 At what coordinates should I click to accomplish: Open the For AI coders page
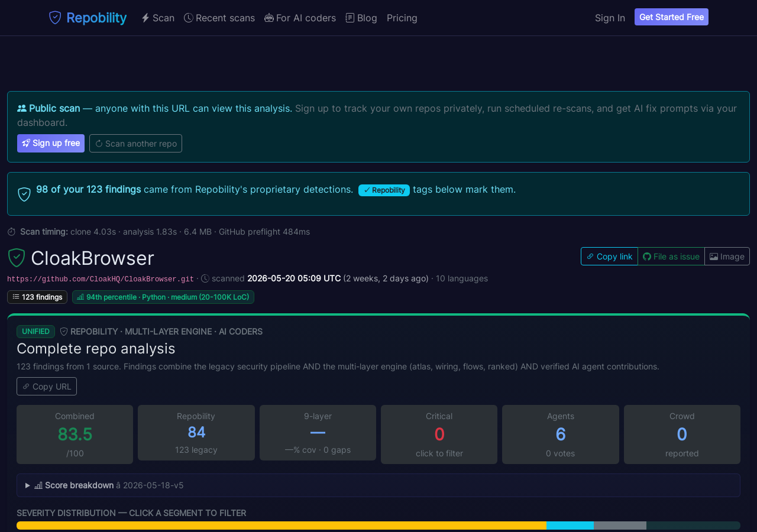[x=300, y=18]
